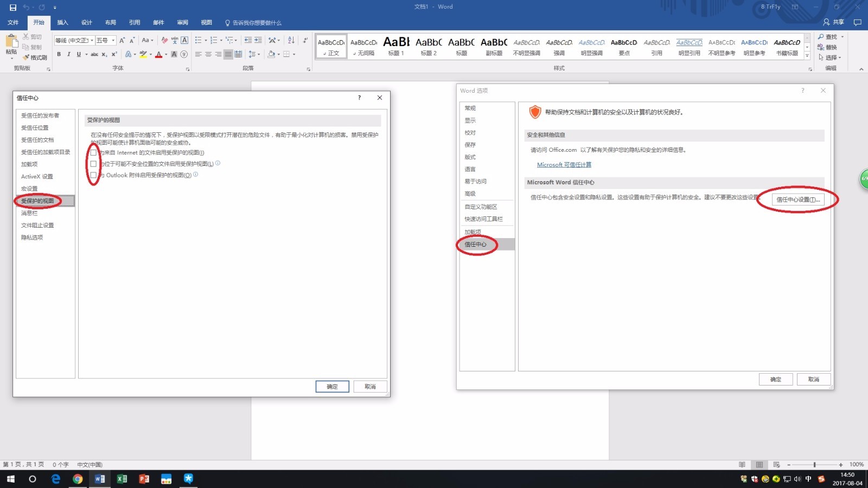Click the red font color button
The width and height of the screenshot is (868, 488).
click(x=158, y=54)
